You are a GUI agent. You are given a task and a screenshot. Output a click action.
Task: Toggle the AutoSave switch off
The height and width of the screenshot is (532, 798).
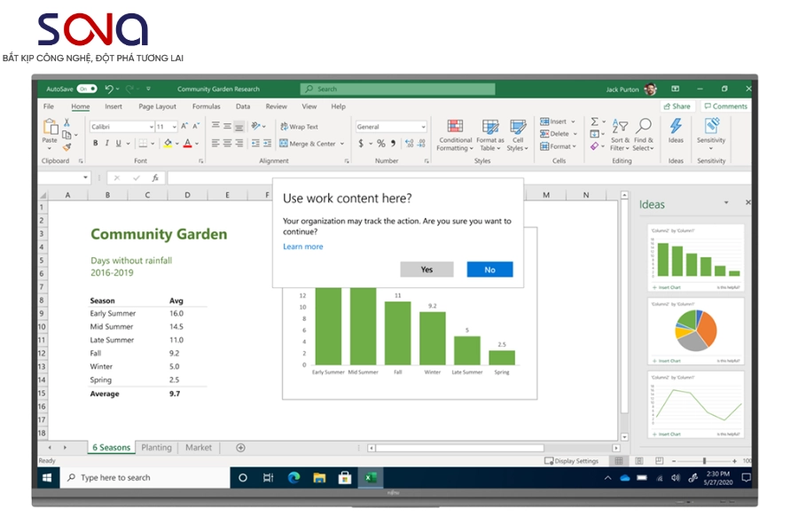tap(87, 89)
